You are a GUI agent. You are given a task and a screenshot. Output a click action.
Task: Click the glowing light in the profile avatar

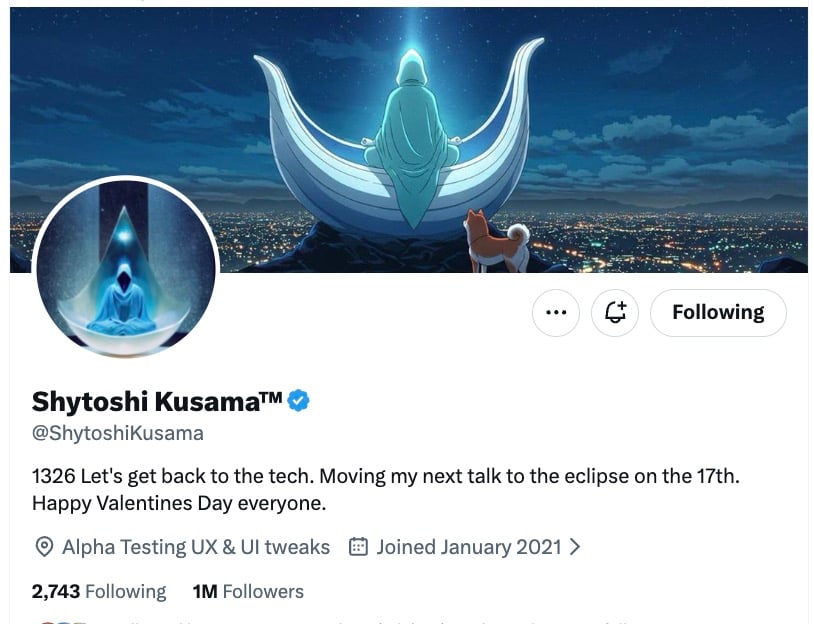(x=125, y=235)
